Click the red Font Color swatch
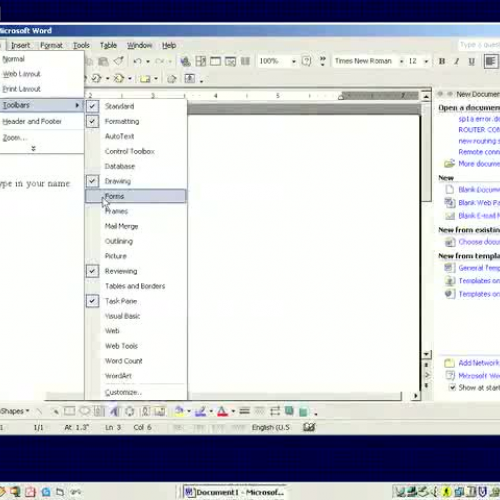500x500 pixels. (x=222, y=412)
